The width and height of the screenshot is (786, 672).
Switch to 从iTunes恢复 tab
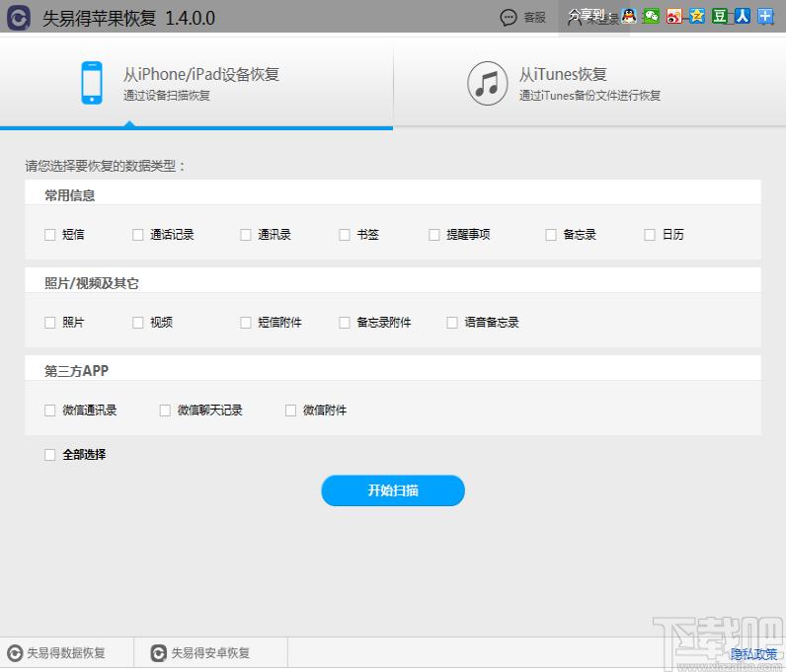pos(590,83)
